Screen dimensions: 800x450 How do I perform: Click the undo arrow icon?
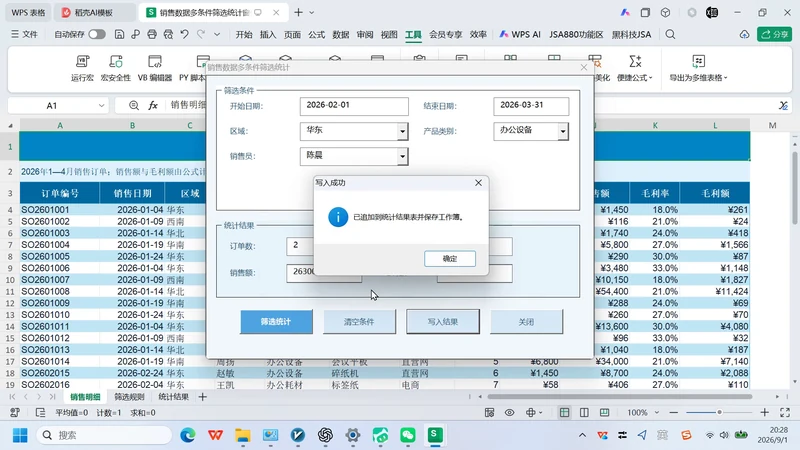[x=184, y=34]
